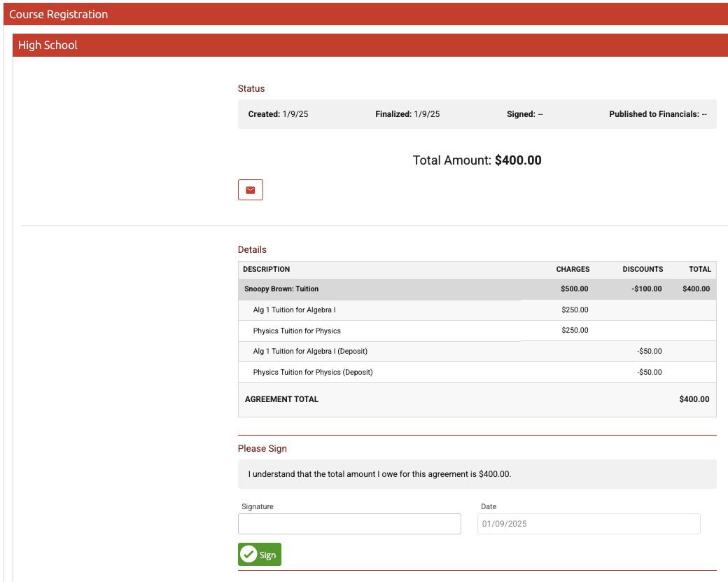Click into the Signature input field
The image size is (728, 582).
click(x=349, y=524)
